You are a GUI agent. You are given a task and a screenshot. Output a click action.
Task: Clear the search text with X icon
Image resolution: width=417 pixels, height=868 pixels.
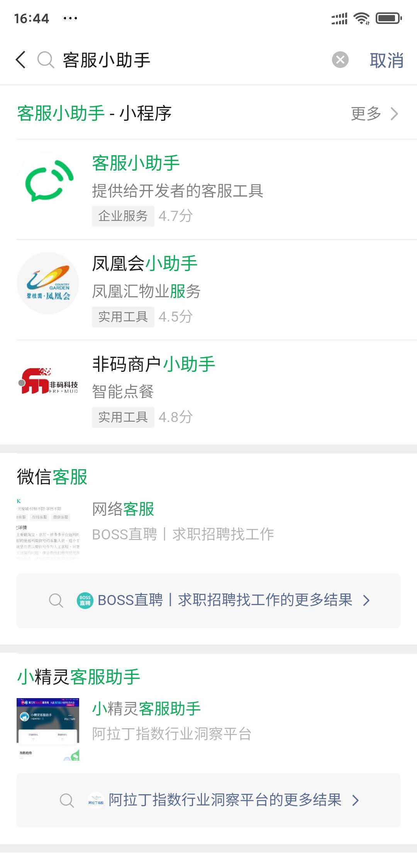(x=340, y=60)
